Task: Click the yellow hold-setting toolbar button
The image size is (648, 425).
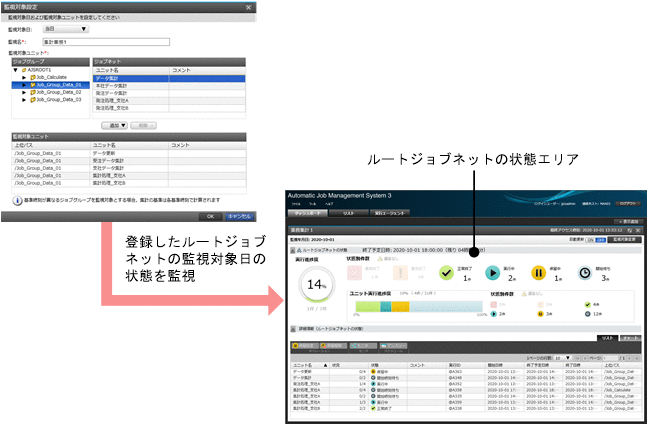Action: [304, 346]
